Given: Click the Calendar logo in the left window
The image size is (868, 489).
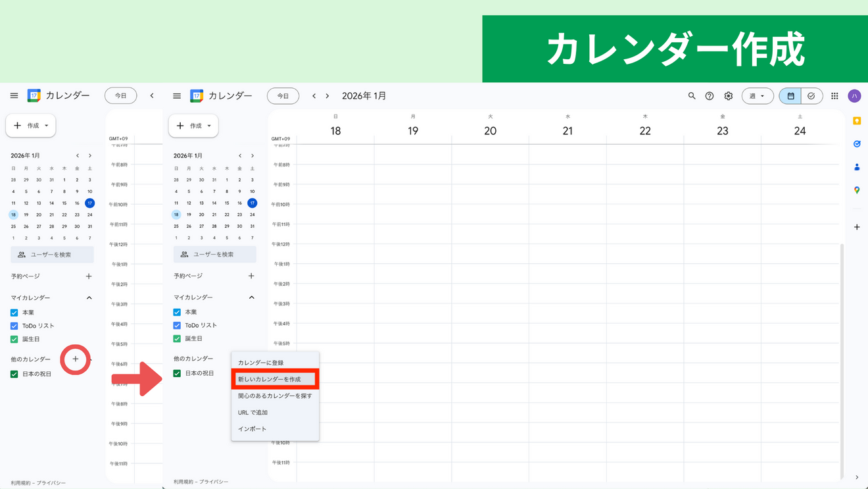Looking at the screenshot, I should [34, 95].
